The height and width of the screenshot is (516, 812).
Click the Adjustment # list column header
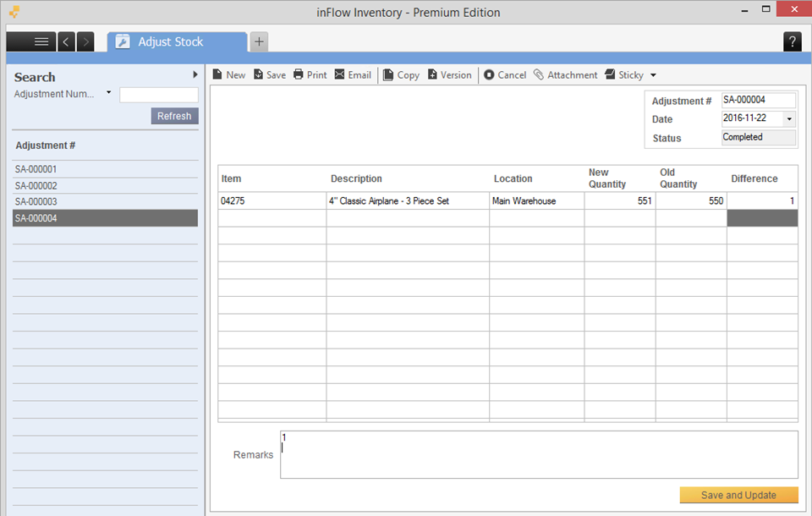[46, 145]
